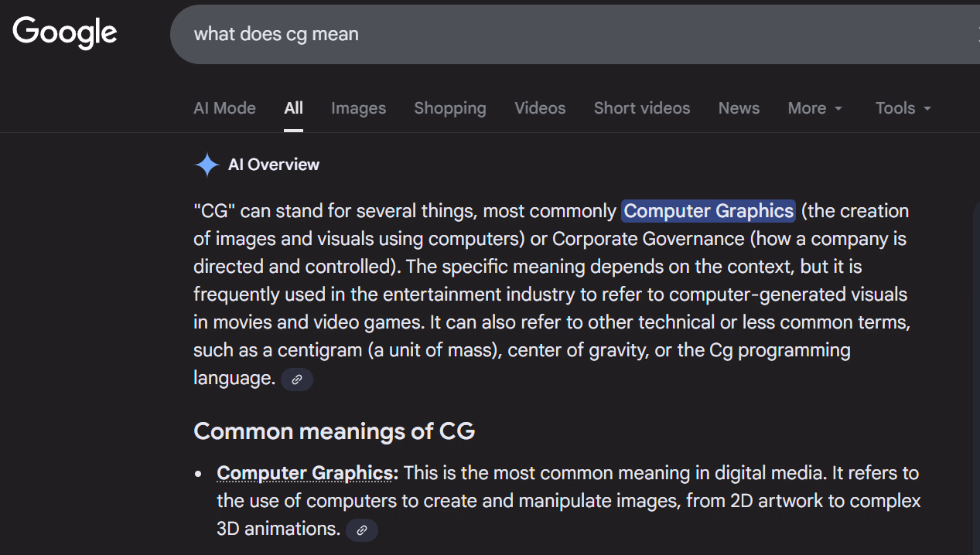Click the search box with 'what does cg mean'

click(575, 34)
